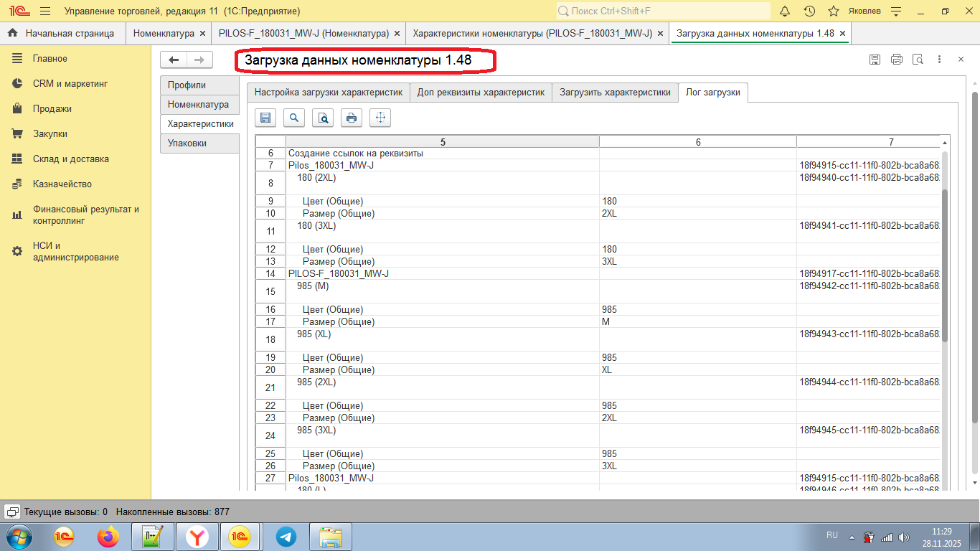Click the cell starting with 18f94943
Screen dimensions: 980x551
pyautogui.click(x=868, y=340)
